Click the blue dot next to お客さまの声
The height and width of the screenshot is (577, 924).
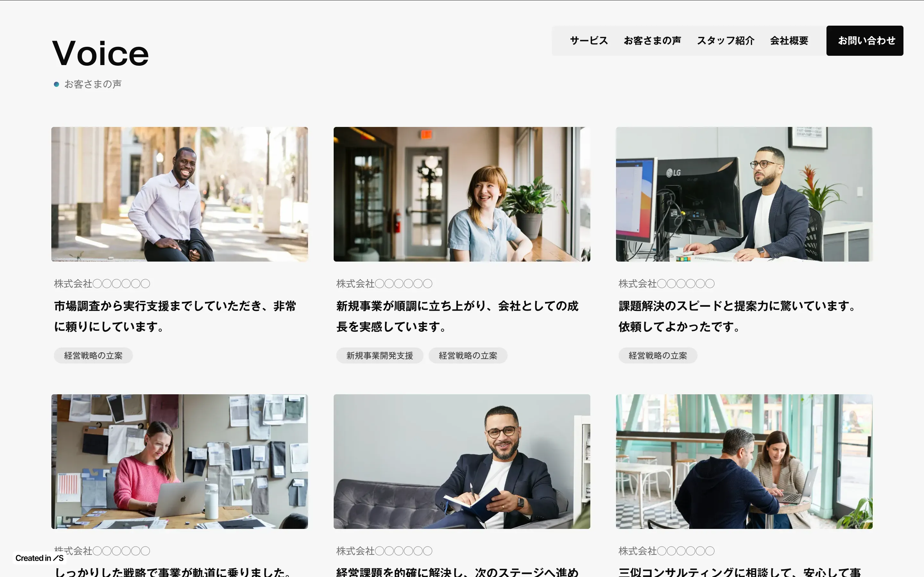pyautogui.click(x=57, y=84)
